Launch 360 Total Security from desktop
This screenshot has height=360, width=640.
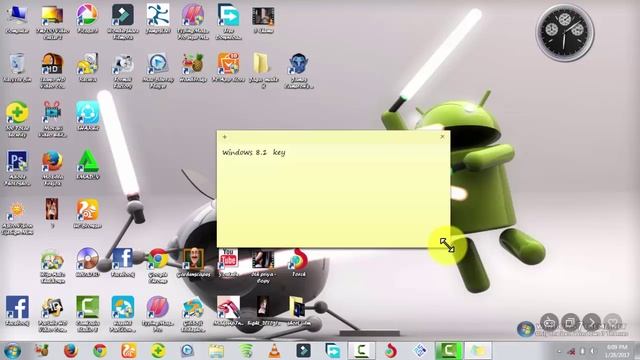(x=17, y=118)
